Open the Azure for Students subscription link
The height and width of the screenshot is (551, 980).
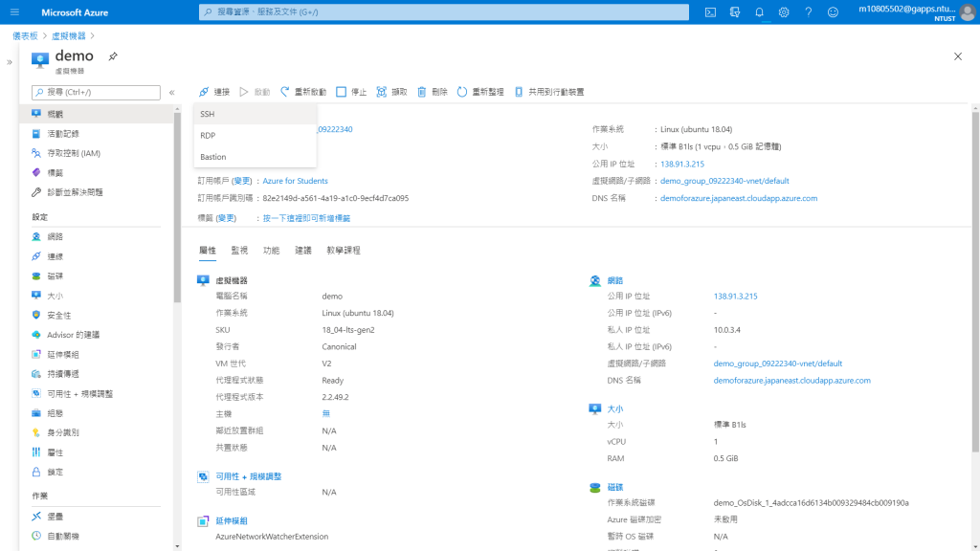[295, 181]
